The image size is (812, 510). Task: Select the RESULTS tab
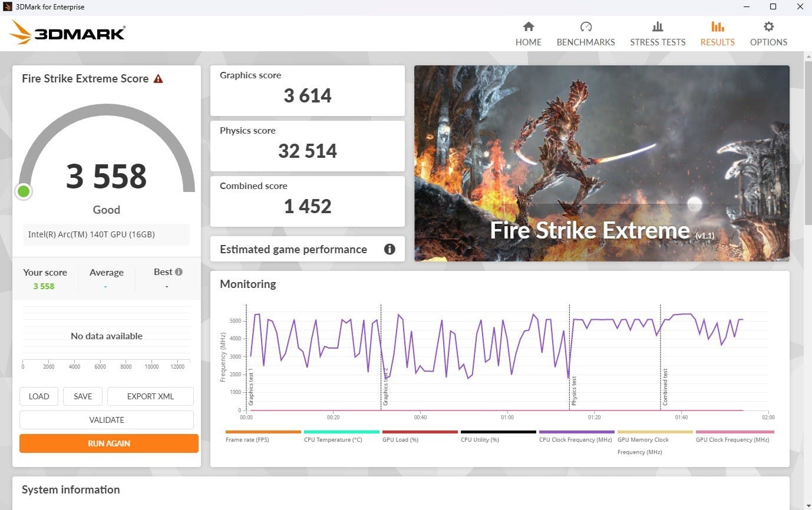(717, 34)
